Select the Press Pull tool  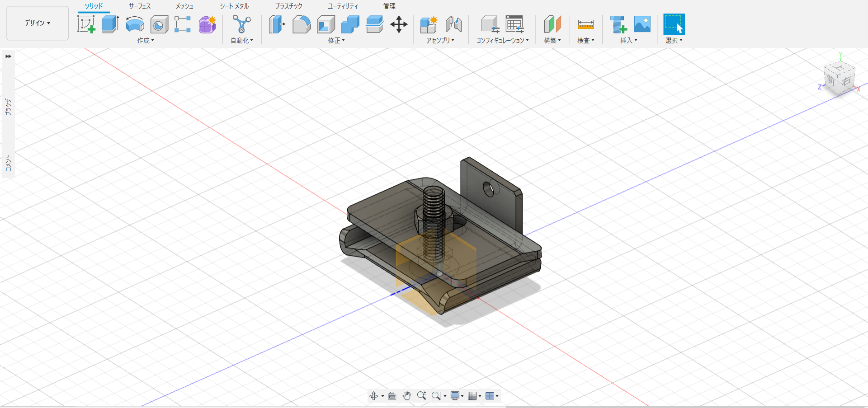277,24
